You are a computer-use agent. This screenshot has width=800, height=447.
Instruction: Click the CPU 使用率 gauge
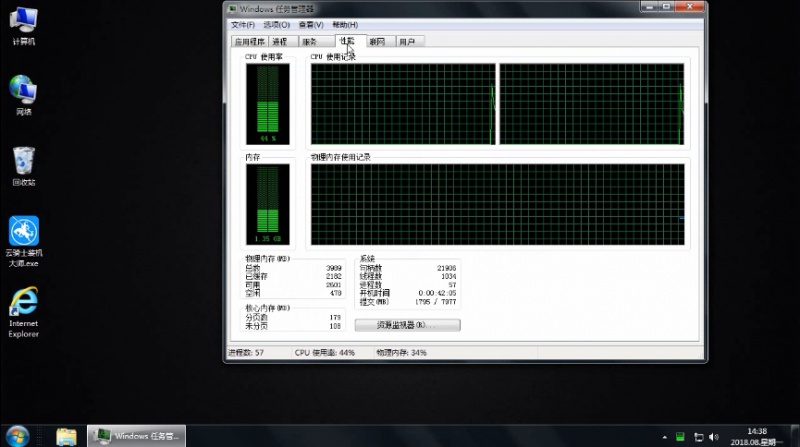tap(268, 104)
